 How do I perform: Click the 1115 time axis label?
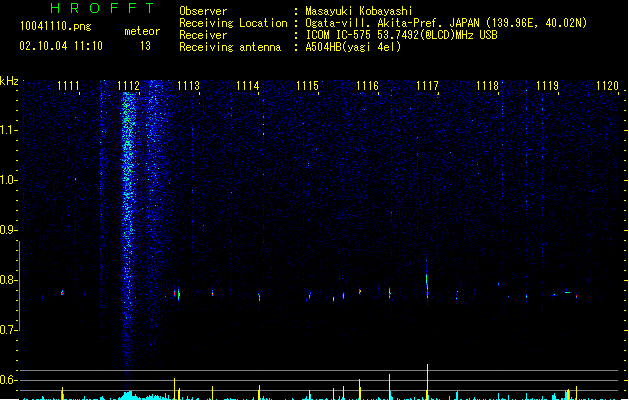(x=308, y=86)
